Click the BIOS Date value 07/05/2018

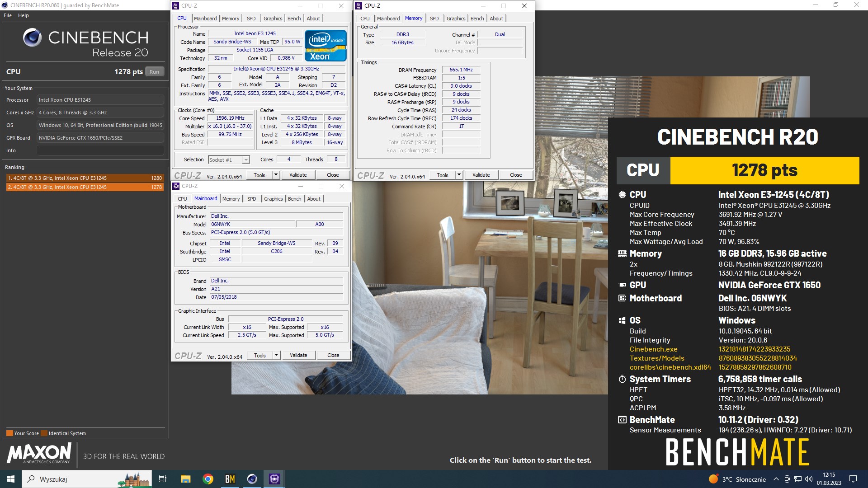point(276,297)
